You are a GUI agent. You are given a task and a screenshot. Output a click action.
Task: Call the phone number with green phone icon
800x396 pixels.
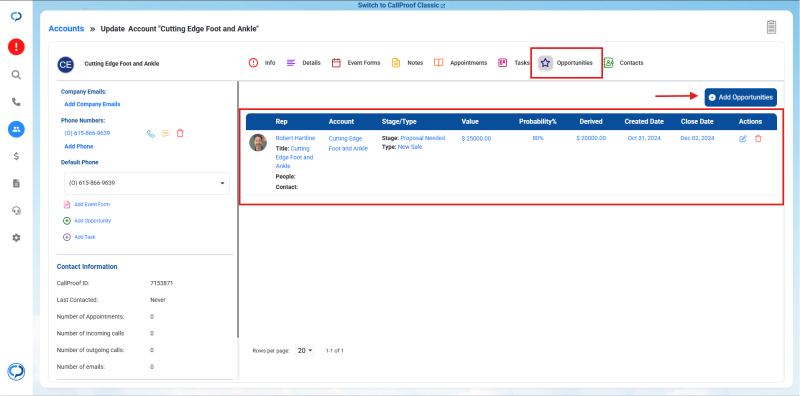[x=151, y=134]
